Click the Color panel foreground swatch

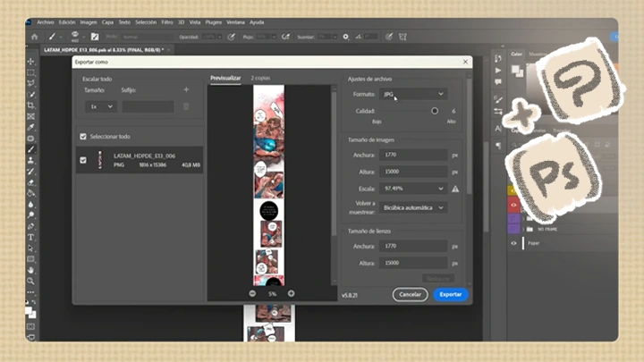pos(515,70)
